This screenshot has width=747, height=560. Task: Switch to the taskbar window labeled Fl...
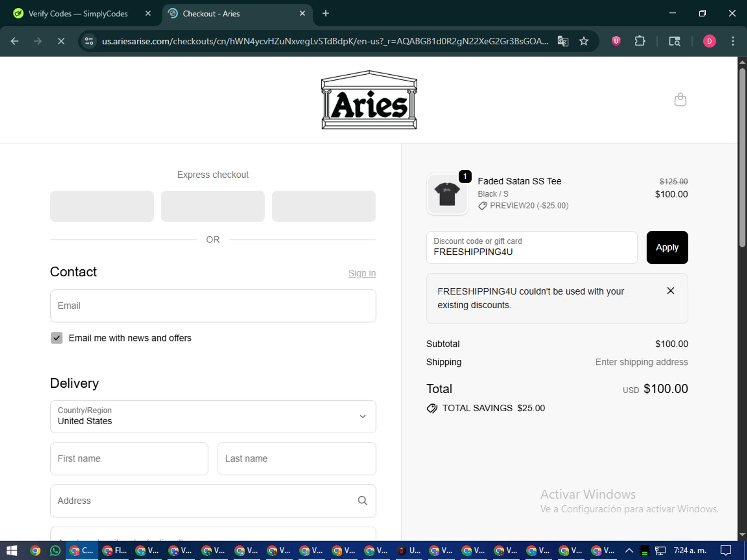click(115, 551)
